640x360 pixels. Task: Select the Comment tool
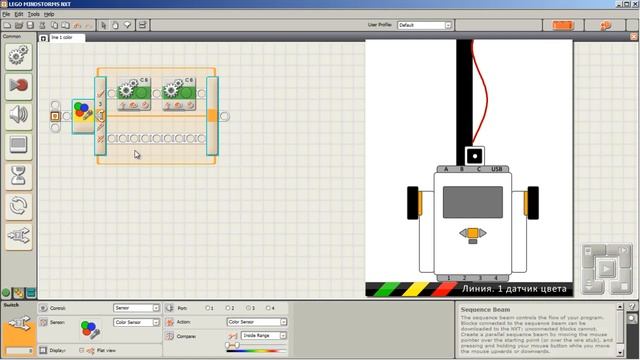click(x=127, y=25)
